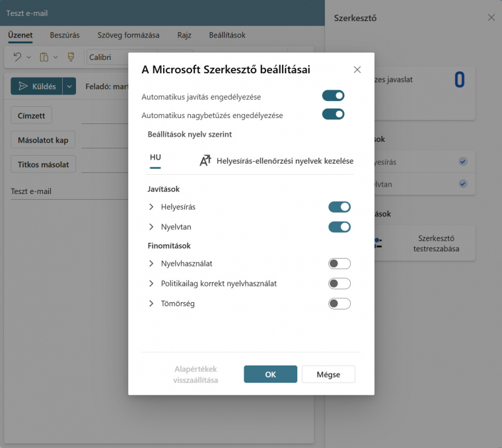Click the suggestions count 0 card
Viewport: 502px width, 448px height.
(425, 94)
